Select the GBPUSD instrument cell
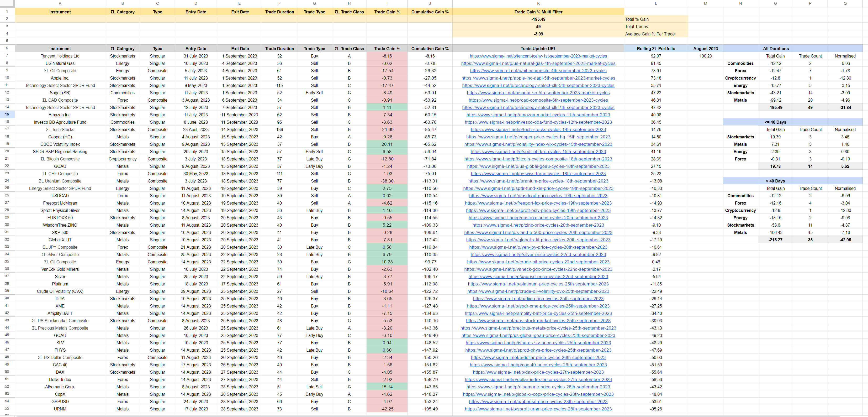868x417 pixels. pos(60,402)
